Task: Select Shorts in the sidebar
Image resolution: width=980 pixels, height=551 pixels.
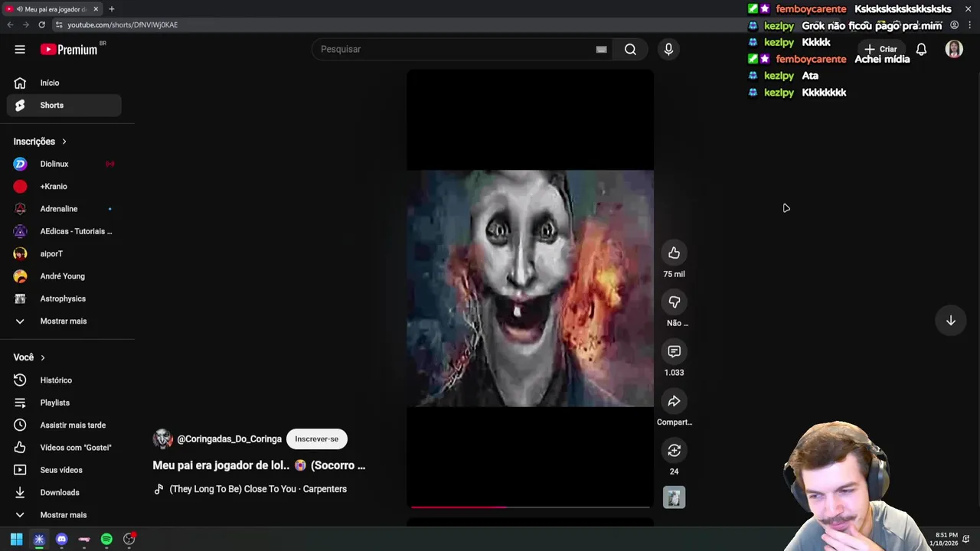Action: coord(64,105)
